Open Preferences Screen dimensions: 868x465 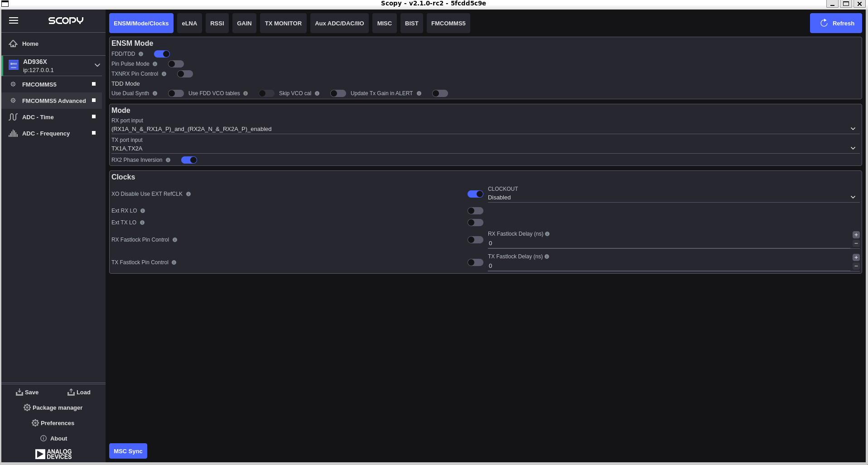(x=53, y=423)
